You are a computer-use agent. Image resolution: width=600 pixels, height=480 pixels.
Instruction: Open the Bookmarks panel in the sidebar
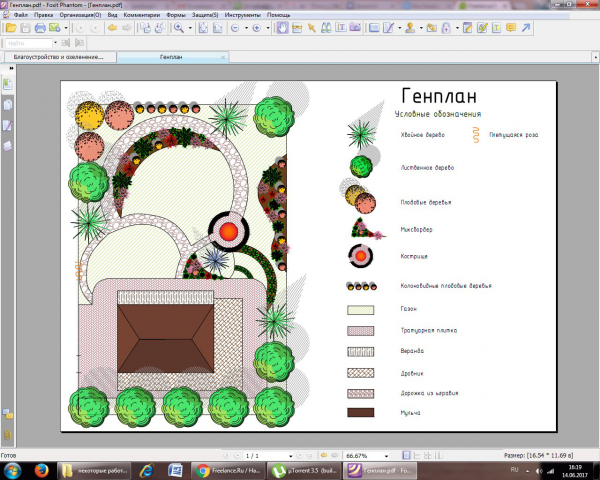(x=8, y=84)
